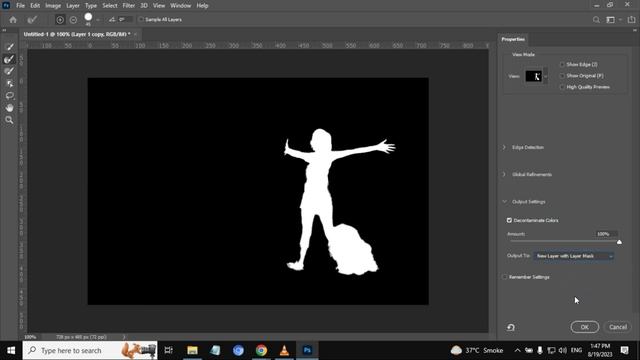Open the Output To dropdown
Image resolution: width=640 pixels, height=360 pixels.
point(574,256)
